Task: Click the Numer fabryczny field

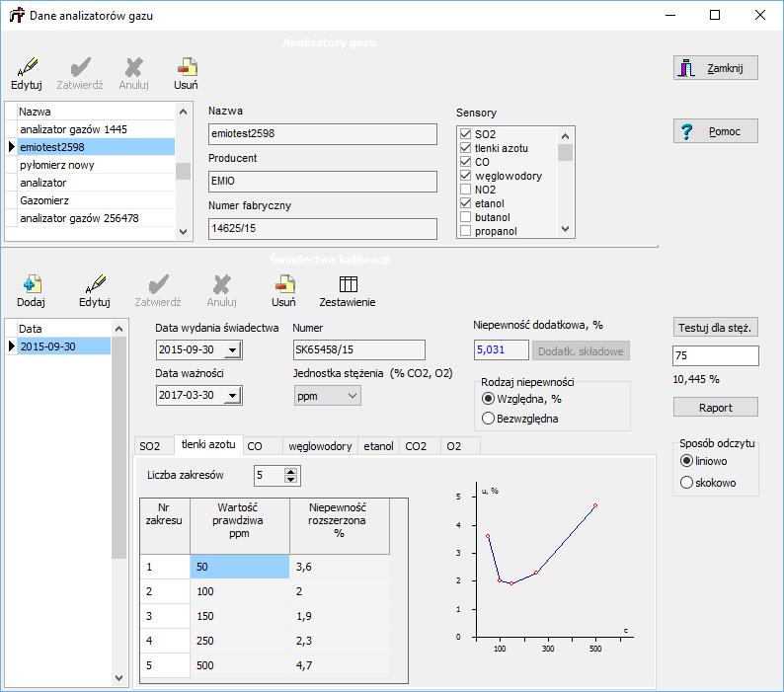Action: [323, 229]
